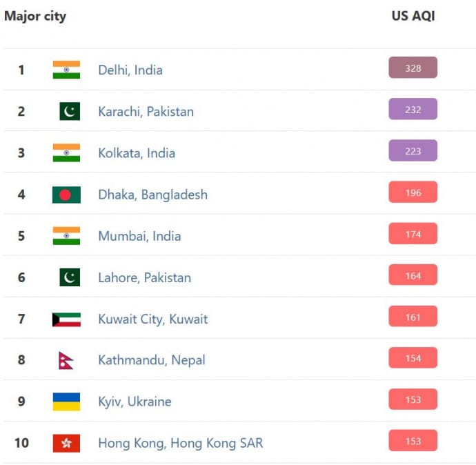Screen dimensions: 476x465
Task: Open the Delhi, India city link
Action: click(x=130, y=70)
